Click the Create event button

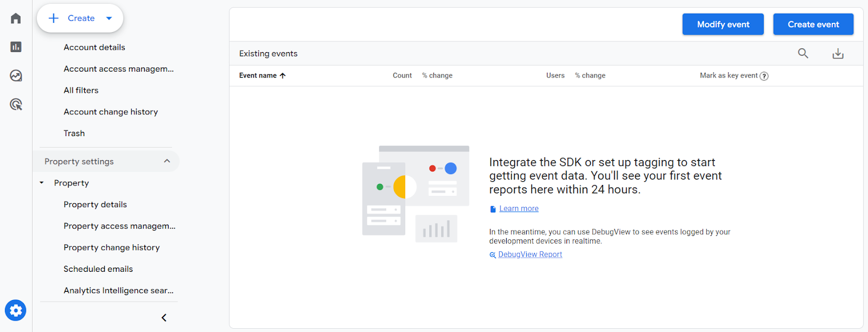coord(813,24)
